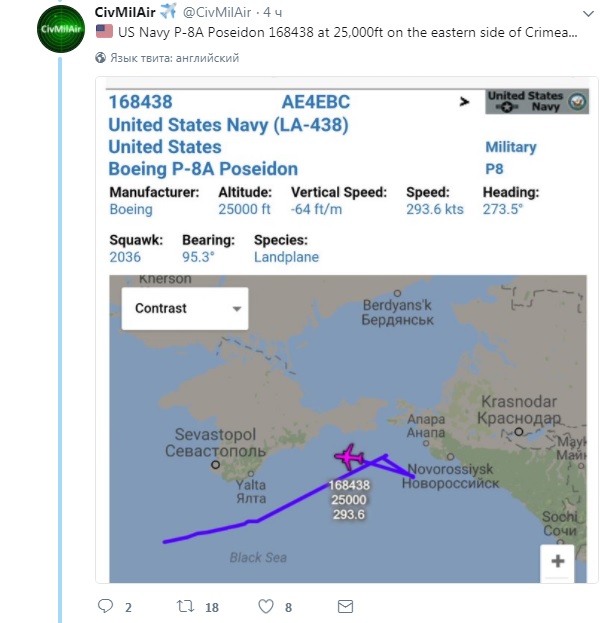This screenshot has height=623, width=612.
Task: Click the CivMilAir profile avatar
Action: (59, 31)
